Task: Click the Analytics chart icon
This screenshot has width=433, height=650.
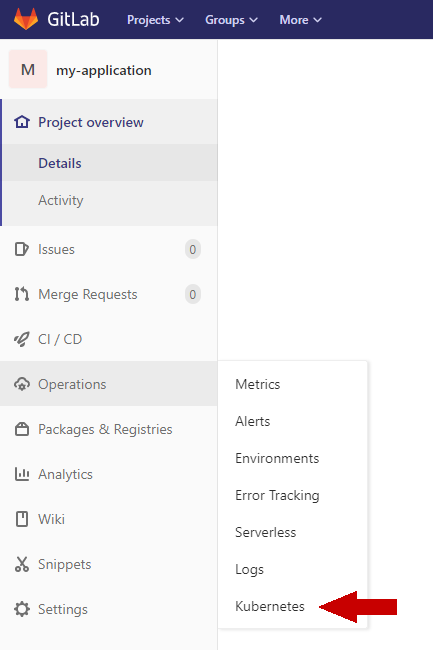Action: click(x=22, y=474)
